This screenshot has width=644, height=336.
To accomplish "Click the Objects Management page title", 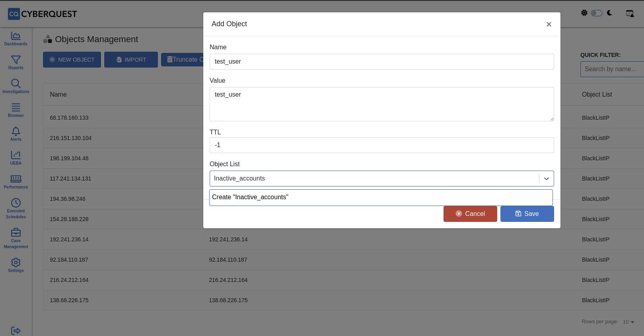I will 97,39.
